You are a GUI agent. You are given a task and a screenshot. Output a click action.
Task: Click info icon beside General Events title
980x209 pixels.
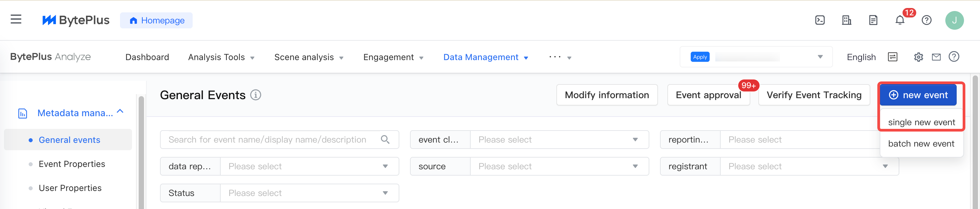[x=256, y=95]
